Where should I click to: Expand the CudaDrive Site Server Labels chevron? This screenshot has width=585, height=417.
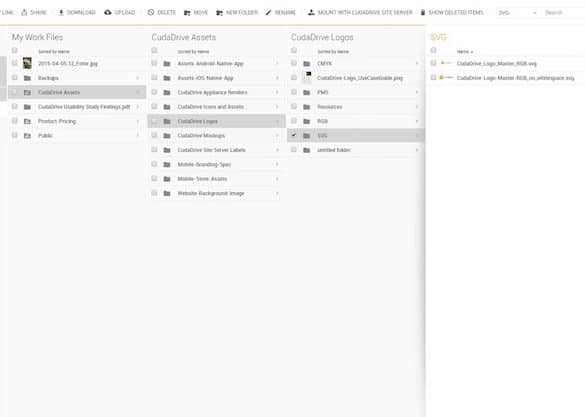point(277,150)
